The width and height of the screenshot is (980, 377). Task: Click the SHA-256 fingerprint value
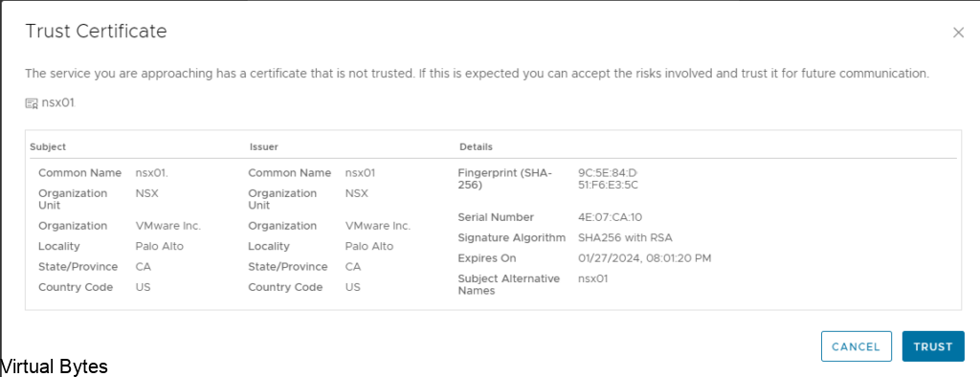[x=608, y=179]
